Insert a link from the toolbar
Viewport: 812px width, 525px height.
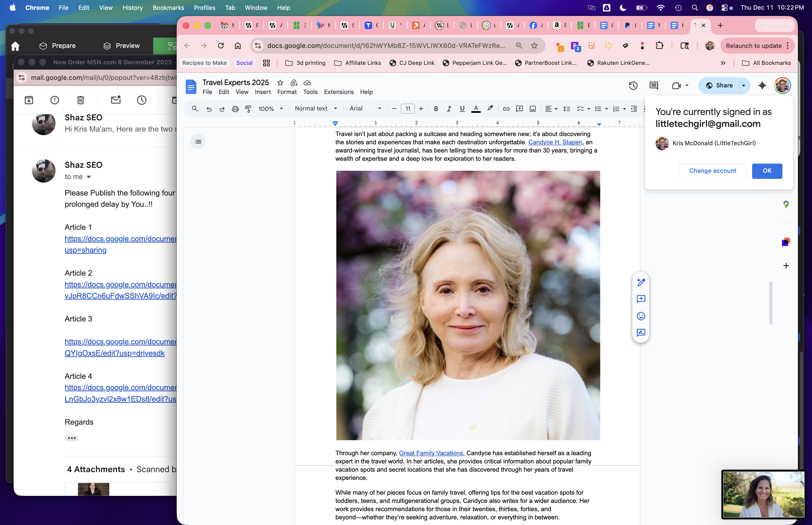[506, 109]
